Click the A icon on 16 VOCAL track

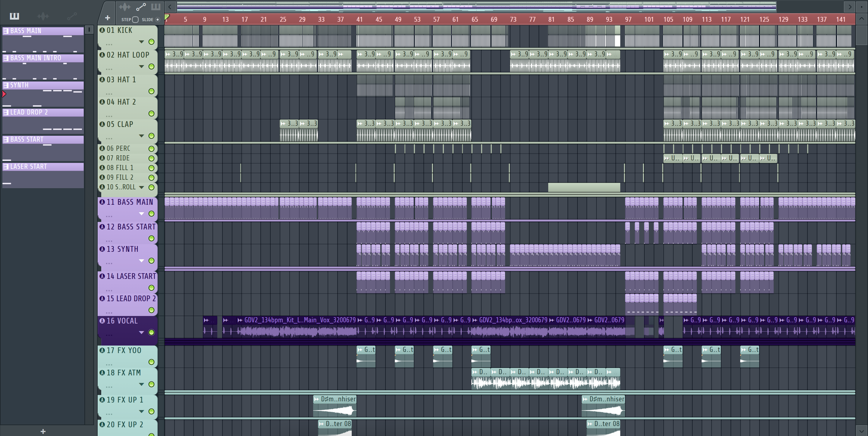[102, 321]
